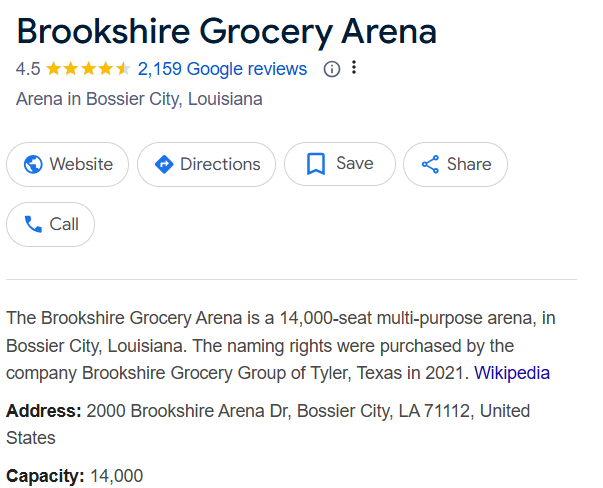Click the blue diamond Directions arrow icon
Image resolution: width=603 pixels, height=488 pixels.
click(163, 165)
